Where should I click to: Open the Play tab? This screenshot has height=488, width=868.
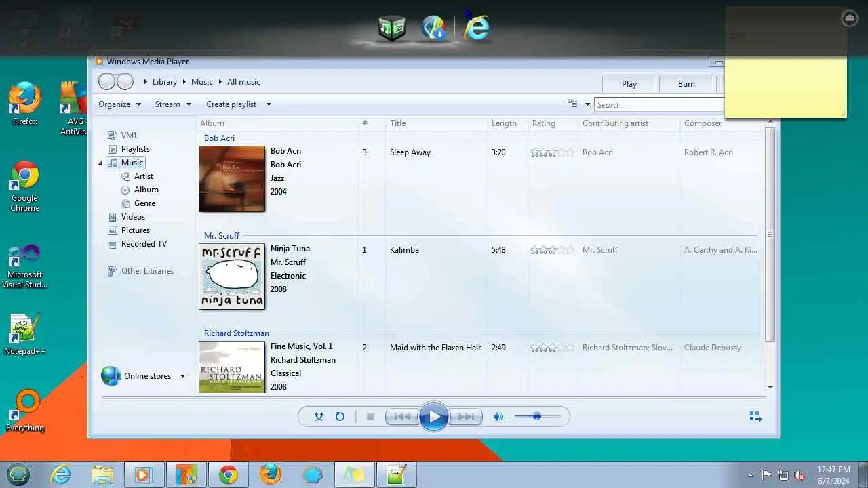629,84
